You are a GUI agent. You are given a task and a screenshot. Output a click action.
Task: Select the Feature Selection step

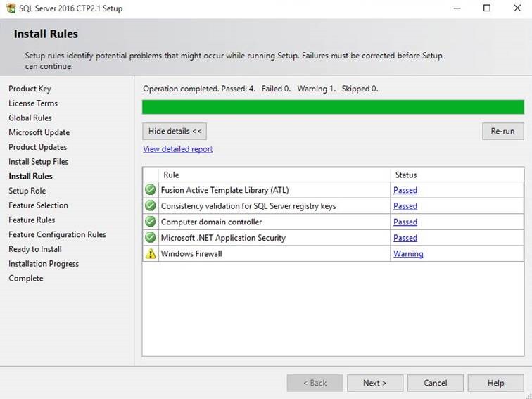38,205
